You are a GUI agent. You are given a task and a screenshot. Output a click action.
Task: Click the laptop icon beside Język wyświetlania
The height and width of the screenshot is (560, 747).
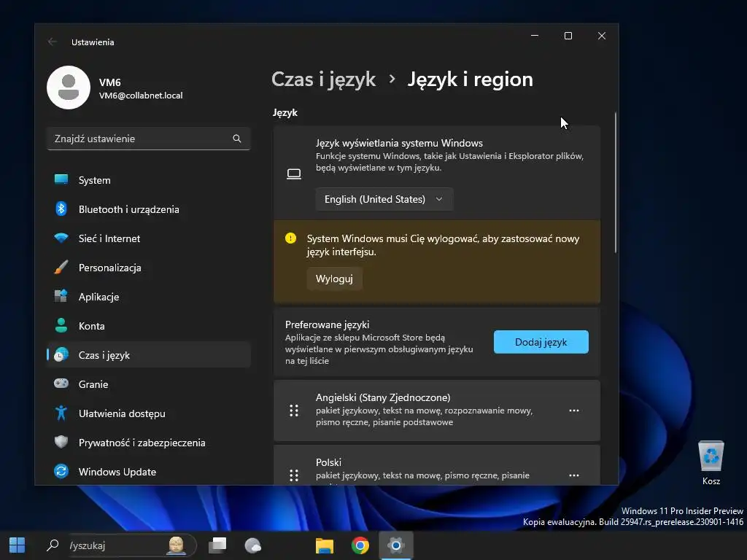[294, 174]
